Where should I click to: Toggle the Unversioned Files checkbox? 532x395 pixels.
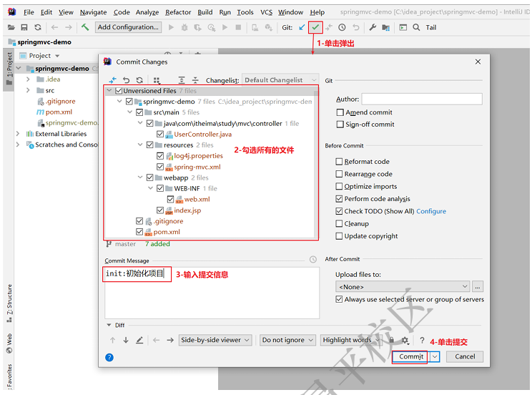point(119,91)
